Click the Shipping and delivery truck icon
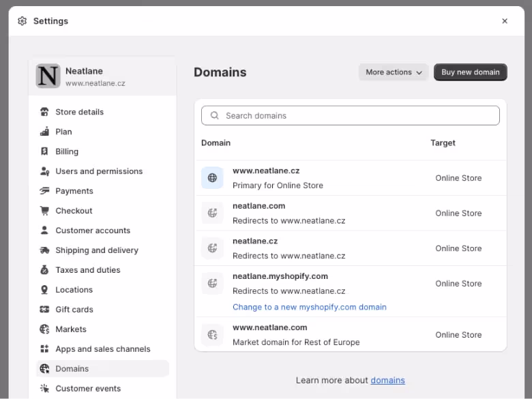The image size is (532, 399). tap(44, 250)
